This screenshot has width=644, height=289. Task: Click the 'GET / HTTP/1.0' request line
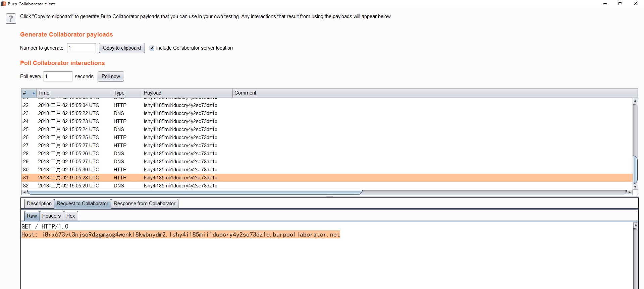pyautogui.click(x=45, y=227)
